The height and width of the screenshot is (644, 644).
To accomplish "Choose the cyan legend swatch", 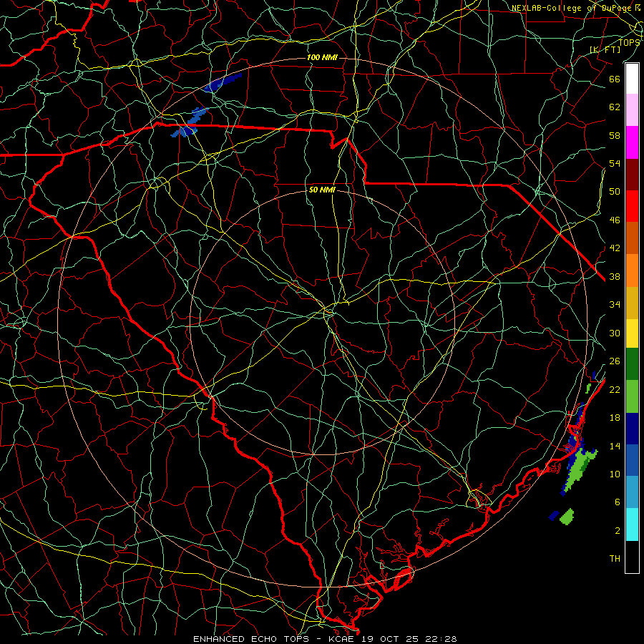I will (x=632, y=525).
